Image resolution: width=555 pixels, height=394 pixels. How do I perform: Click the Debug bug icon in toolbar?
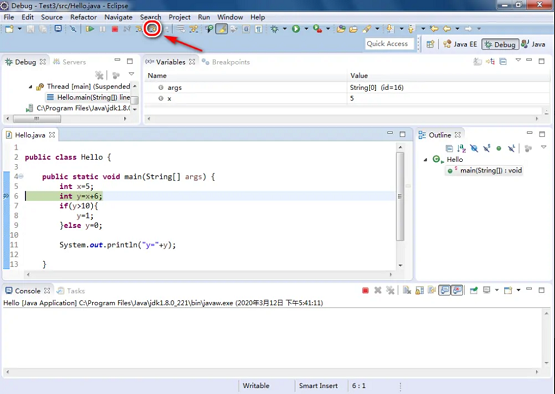click(x=274, y=29)
